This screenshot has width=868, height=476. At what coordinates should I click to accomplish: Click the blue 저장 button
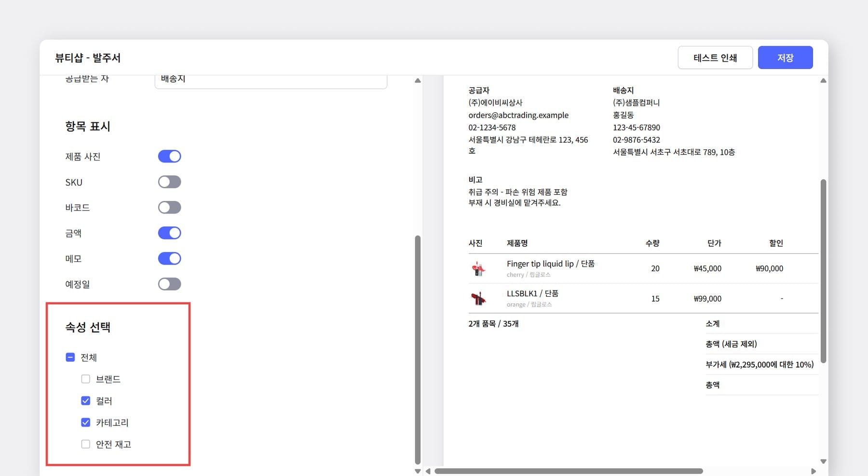click(785, 57)
